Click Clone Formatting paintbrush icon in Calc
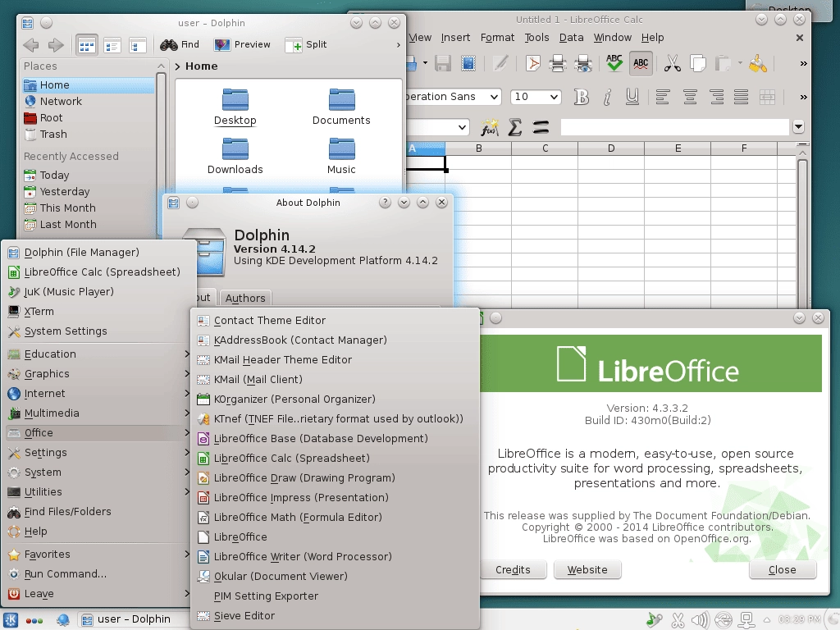This screenshot has width=840, height=630. (x=757, y=64)
